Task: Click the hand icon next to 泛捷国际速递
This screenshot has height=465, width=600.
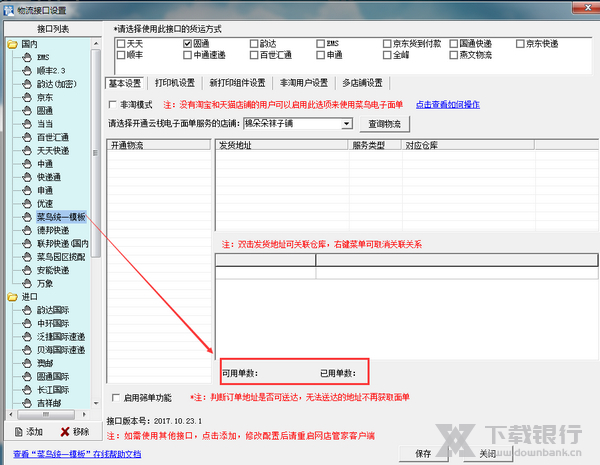Action: [26, 336]
